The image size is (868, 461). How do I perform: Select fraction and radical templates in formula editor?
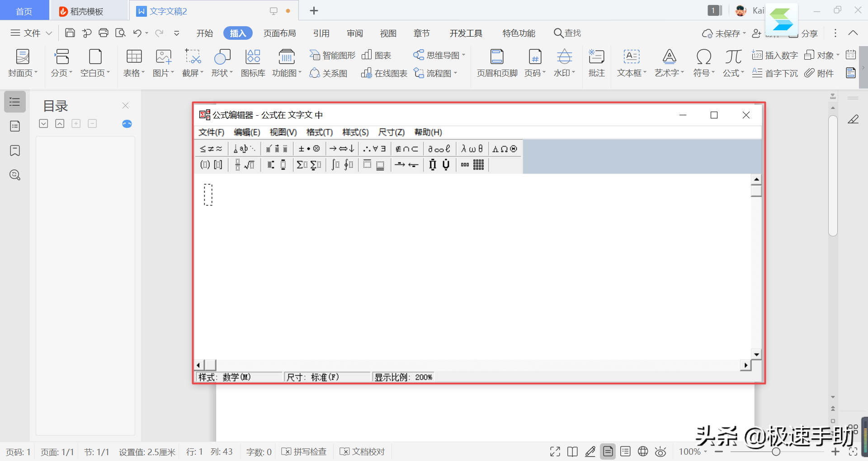(245, 165)
